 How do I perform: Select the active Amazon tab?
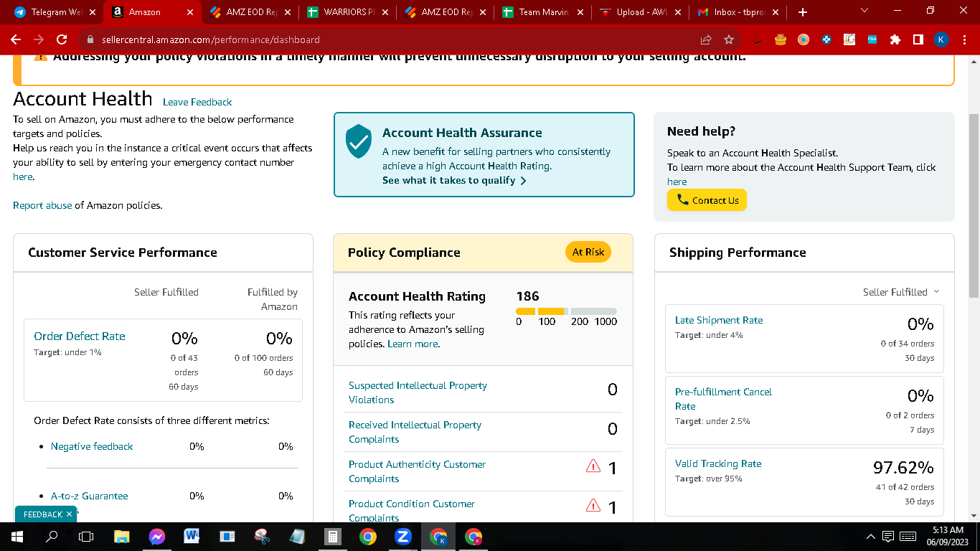[x=153, y=12]
